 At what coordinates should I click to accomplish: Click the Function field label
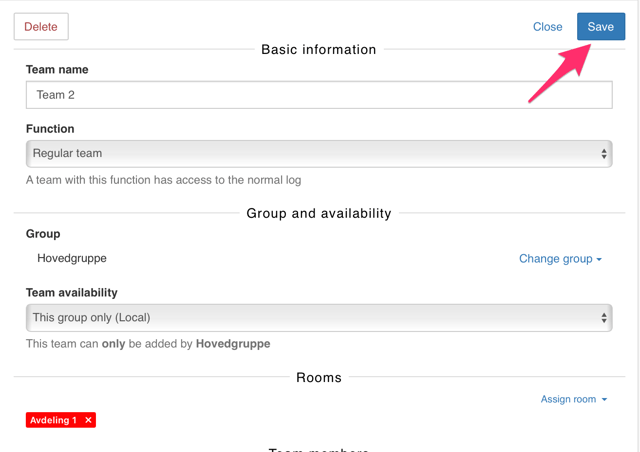click(50, 129)
